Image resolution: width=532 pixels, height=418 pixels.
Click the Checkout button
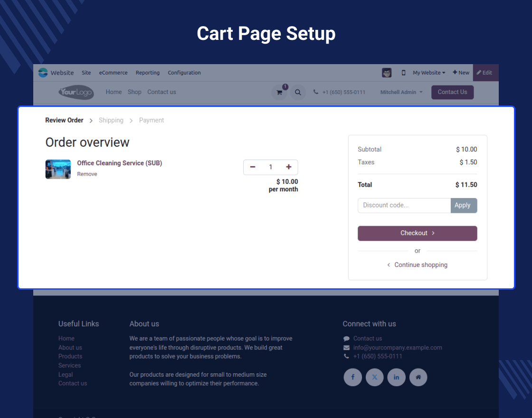pos(418,233)
